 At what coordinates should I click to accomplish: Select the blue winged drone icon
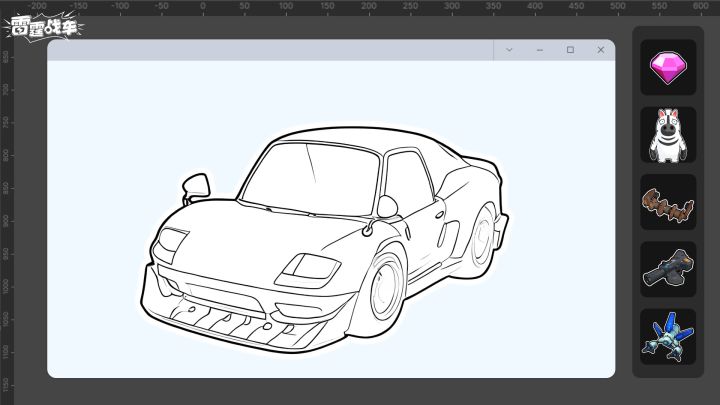coord(668,336)
